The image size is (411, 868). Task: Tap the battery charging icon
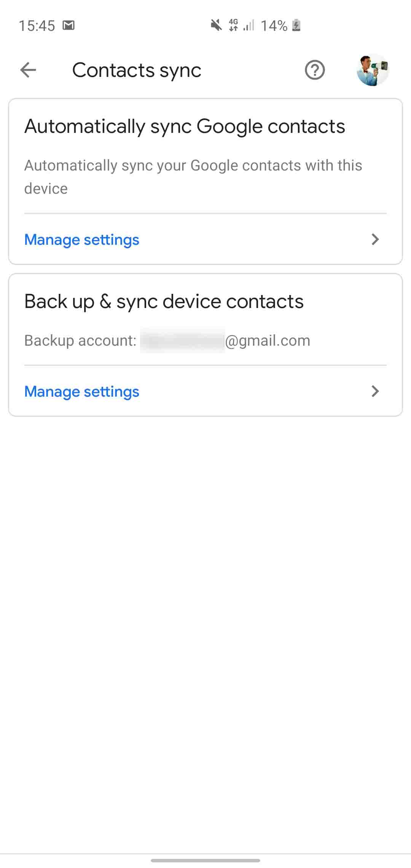coord(296,26)
